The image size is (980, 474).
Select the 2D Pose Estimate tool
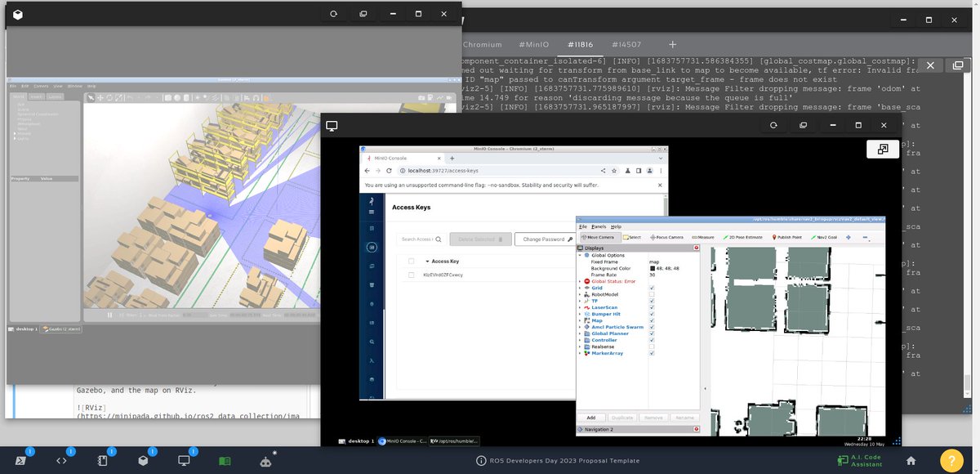click(x=742, y=237)
